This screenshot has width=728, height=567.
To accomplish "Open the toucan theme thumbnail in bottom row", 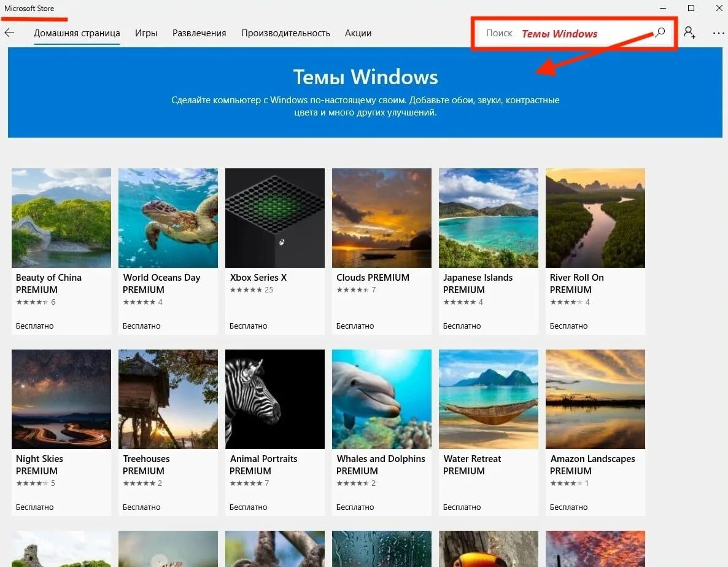I will tap(489, 549).
